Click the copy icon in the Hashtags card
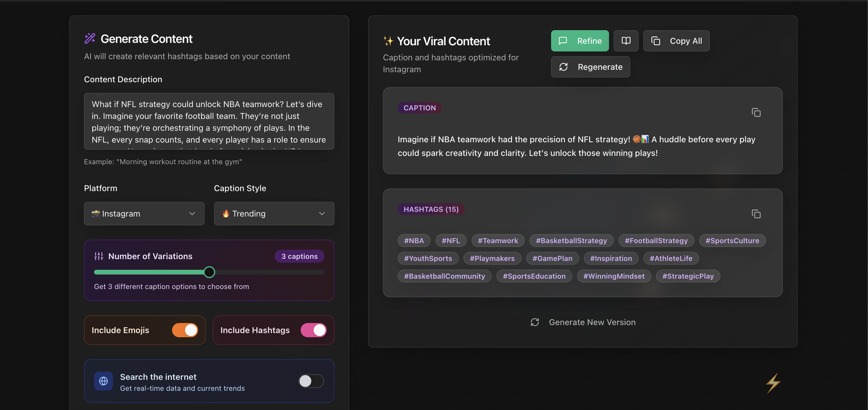This screenshot has width=868, height=410. pos(756,214)
